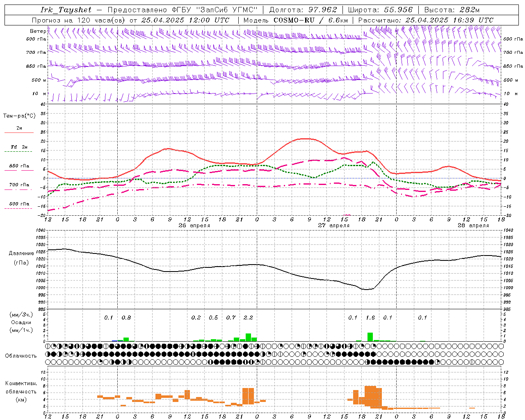
Task: Click the Конвективн. convective cloud label
Action: (x=21, y=383)
